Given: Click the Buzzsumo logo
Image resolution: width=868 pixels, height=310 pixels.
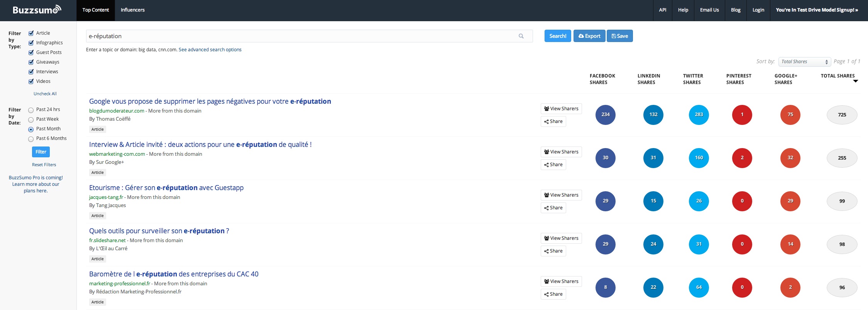Looking at the screenshot, I should click(37, 10).
